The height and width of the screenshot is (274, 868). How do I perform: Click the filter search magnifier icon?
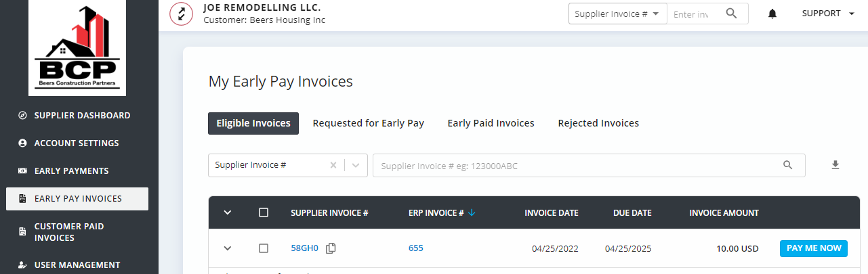(x=787, y=165)
